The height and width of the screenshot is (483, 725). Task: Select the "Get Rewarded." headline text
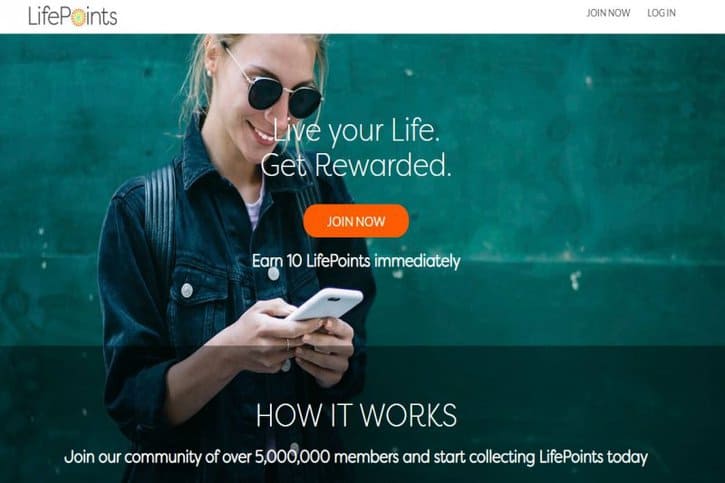(x=356, y=165)
